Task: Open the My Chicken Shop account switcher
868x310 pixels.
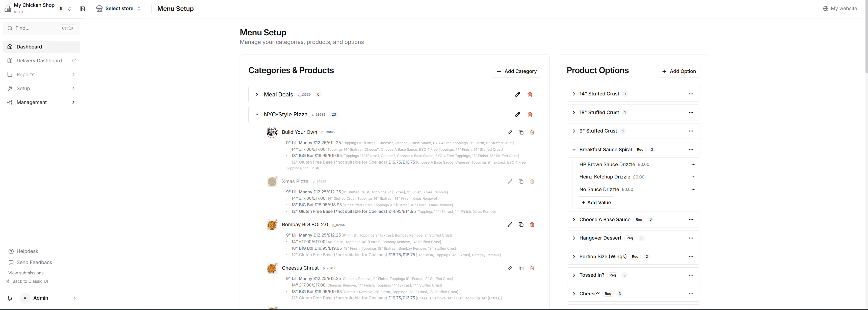Action: click(x=38, y=9)
